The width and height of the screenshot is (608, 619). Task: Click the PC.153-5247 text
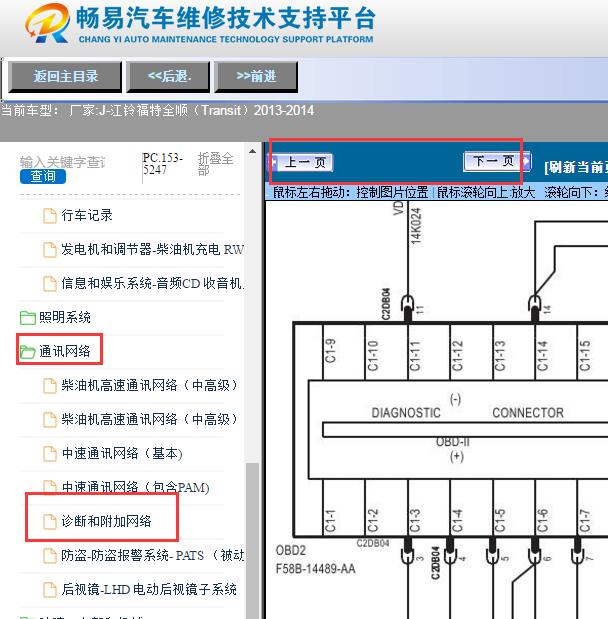(162, 163)
